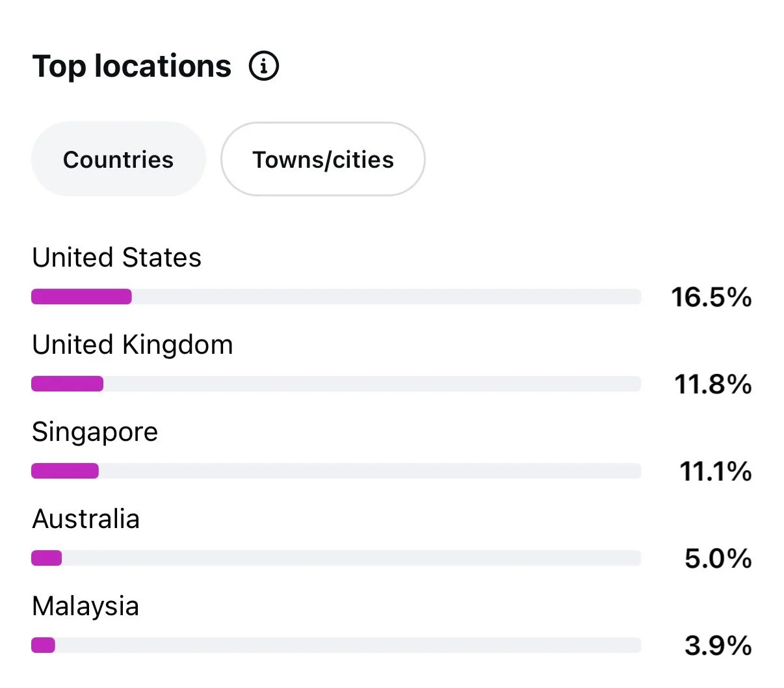Select the Singapore label
Viewport: 784px width, 688px height.
[95, 432]
